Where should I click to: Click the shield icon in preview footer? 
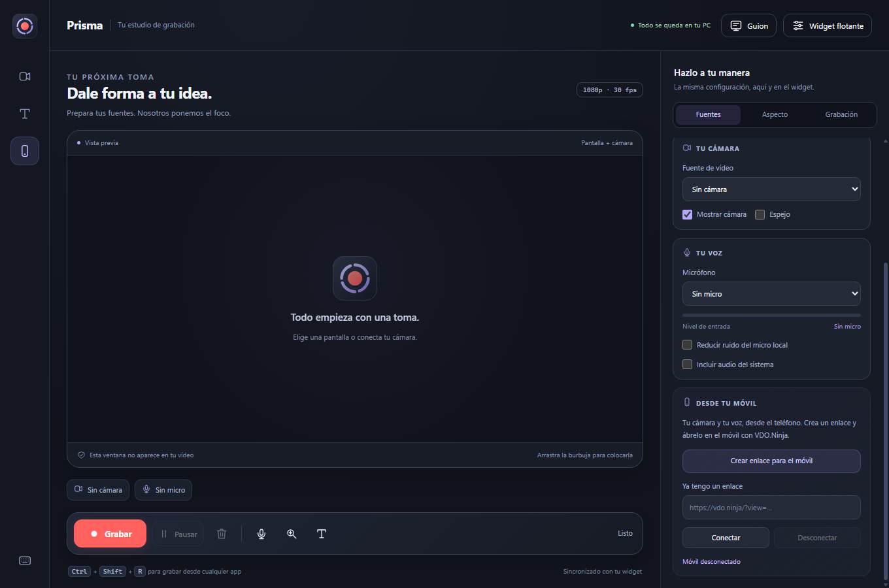click(x=81, y=455)
